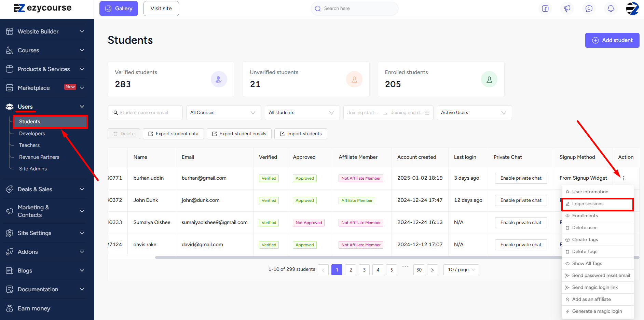This screenshot has width=644, height=320.
Task: Go to pagination page 2
Action: (351, 270)
